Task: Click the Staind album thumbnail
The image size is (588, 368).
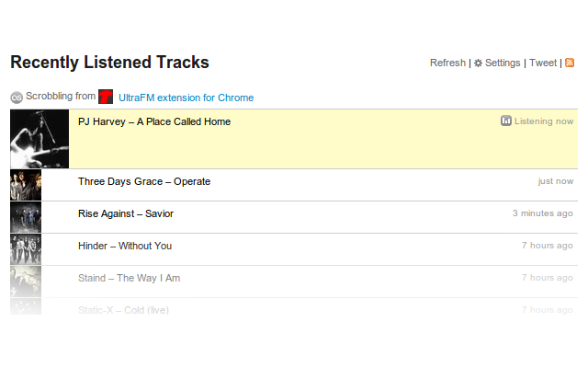Action: (x=26, y=281)
